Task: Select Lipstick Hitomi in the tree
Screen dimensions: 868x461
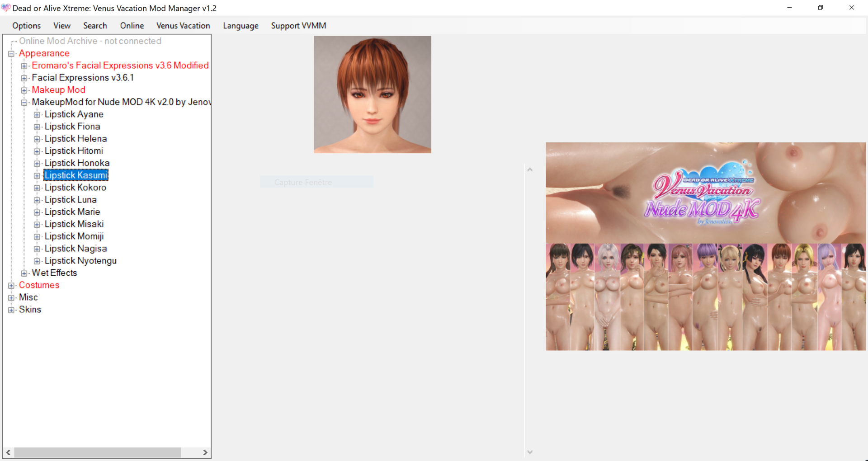Action: [x=74, y=151]
